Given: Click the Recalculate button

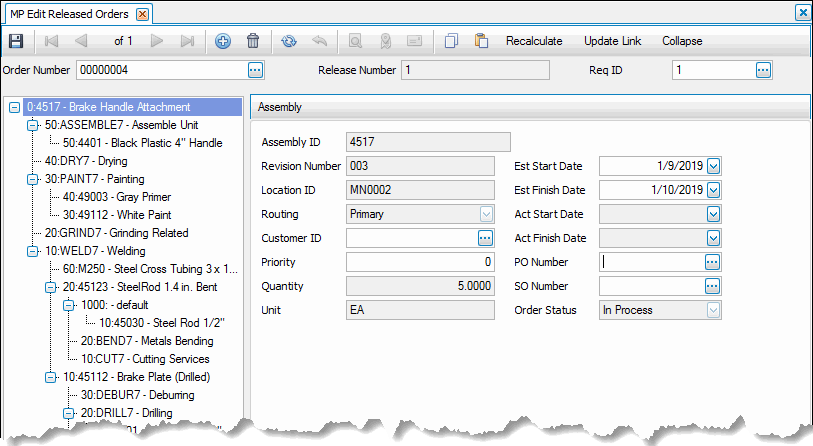Looking at the screenshot, I should pos(534,41).
